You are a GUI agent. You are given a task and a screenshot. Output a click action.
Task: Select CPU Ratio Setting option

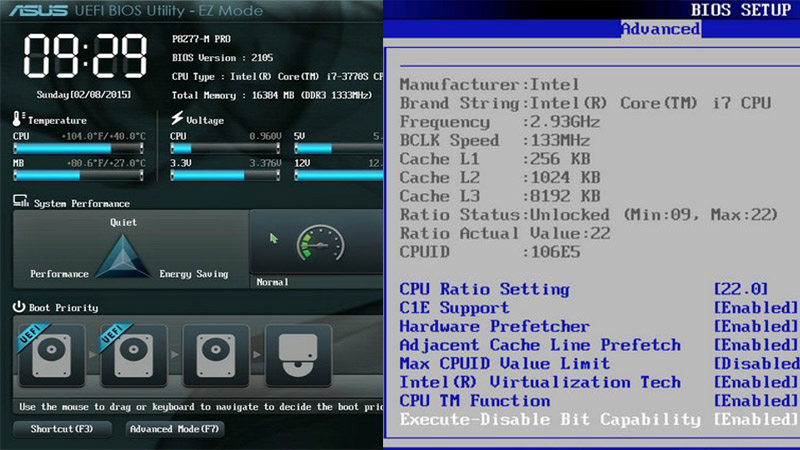(x=484, y=289)
